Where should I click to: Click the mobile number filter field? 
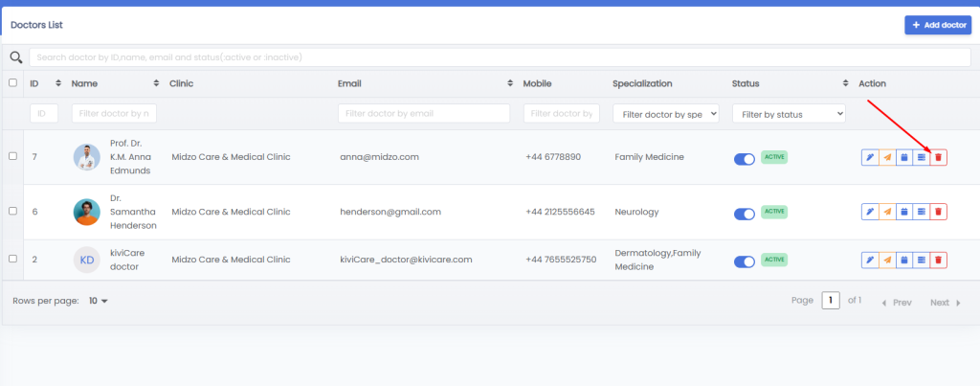561,113
